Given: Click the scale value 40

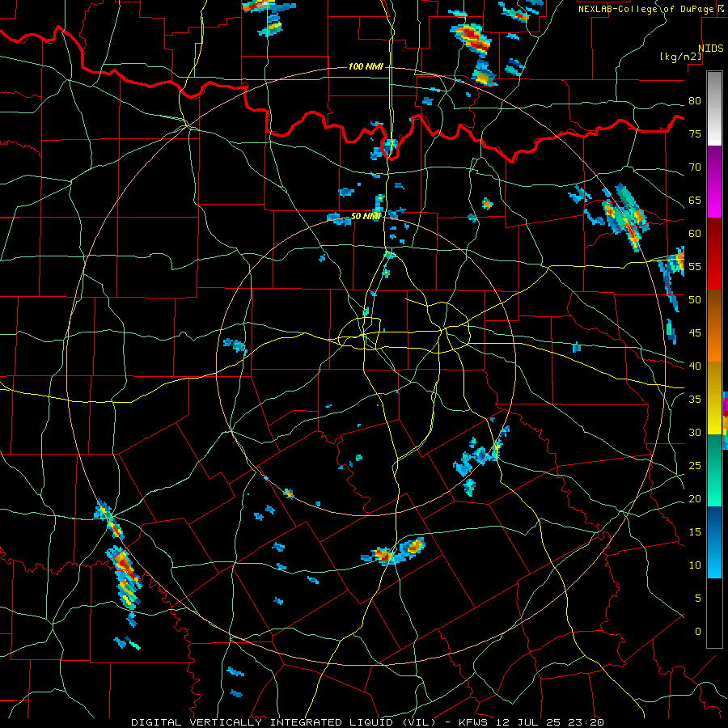Looking at the screenshot, I should [x=695, y=366].
